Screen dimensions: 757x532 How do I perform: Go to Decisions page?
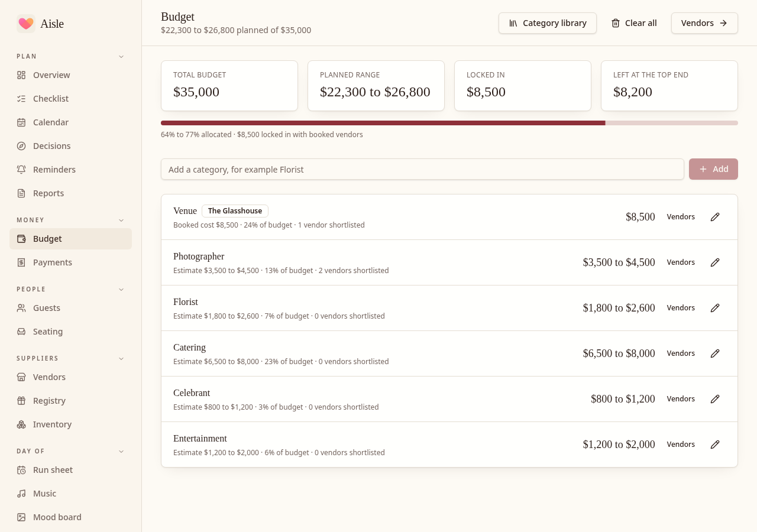70,146
